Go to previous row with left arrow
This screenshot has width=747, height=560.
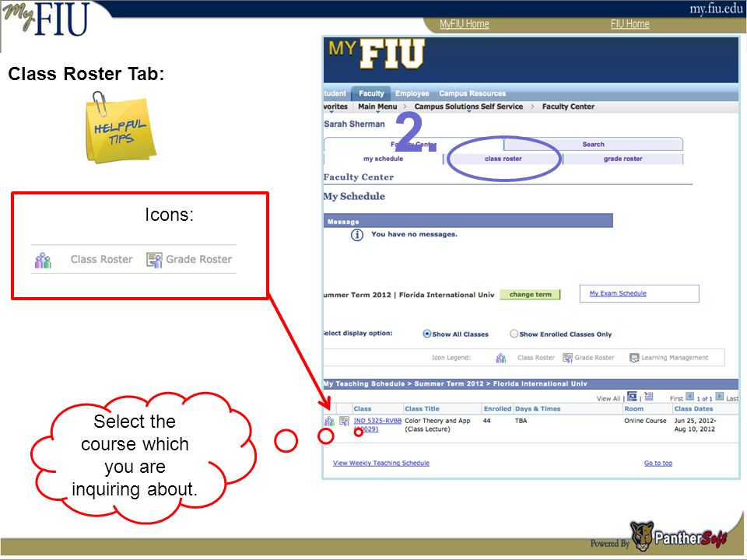(x=690, y=396)
